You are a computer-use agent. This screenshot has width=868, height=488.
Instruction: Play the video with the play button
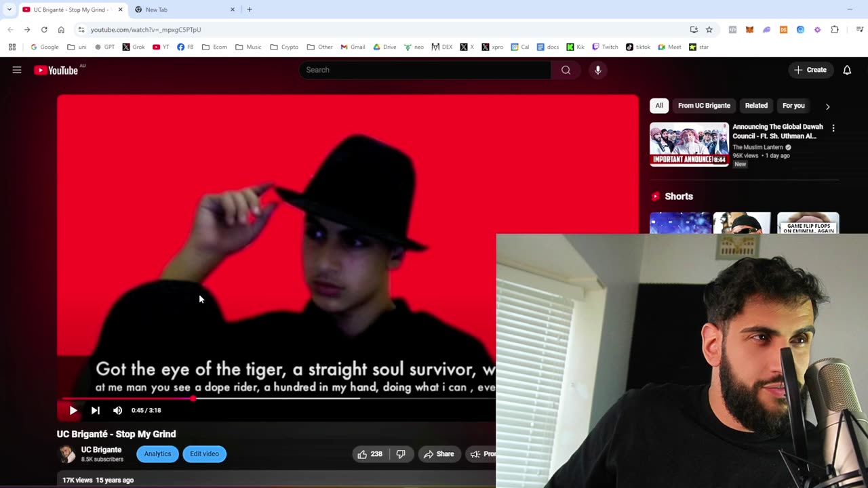[73, 410]
